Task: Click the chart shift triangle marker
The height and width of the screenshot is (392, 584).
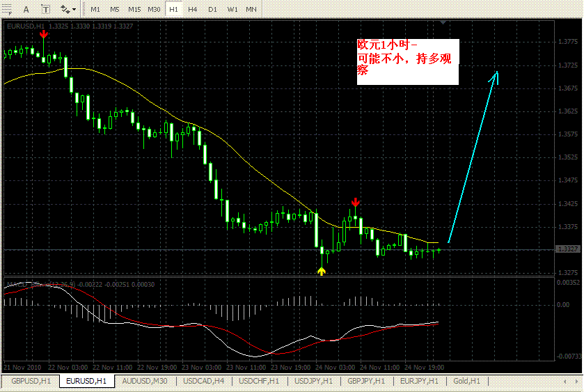Action: tap(443, 22)
